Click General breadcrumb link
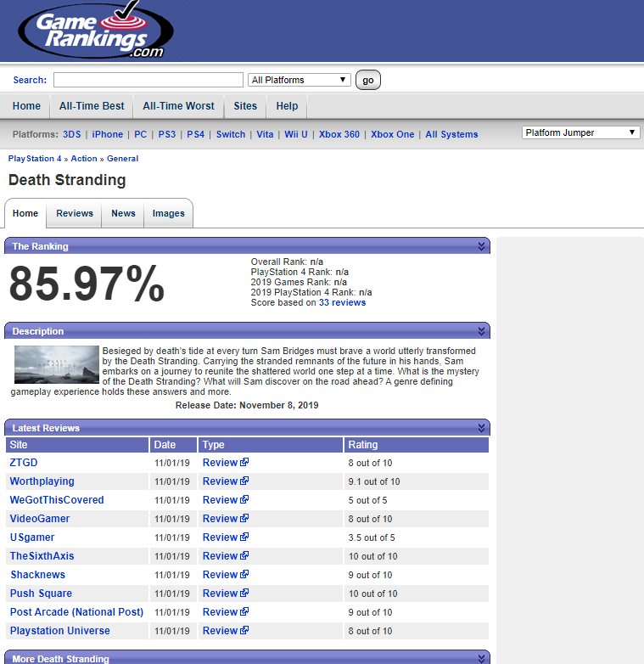The width and height of the screenshot is (644, 664). [122, 159]
